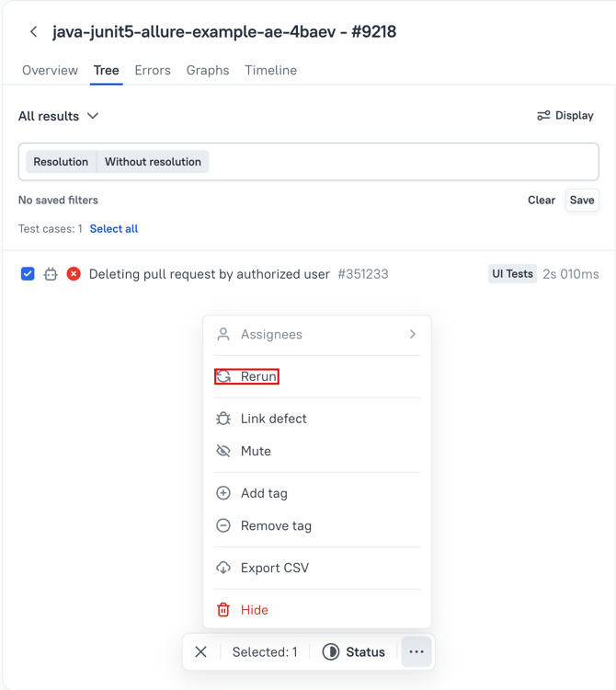
Task: Click the automated test robot icon
Action: [51, 274]
